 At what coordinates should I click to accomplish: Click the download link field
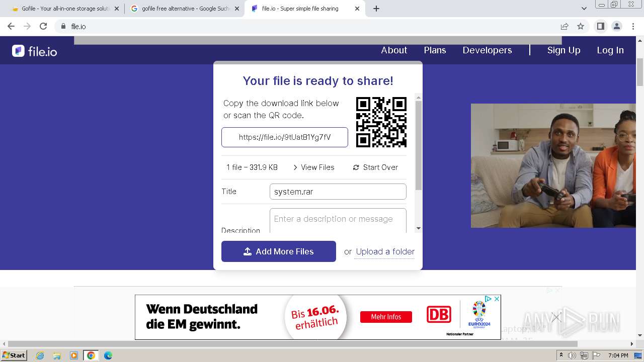285,137
